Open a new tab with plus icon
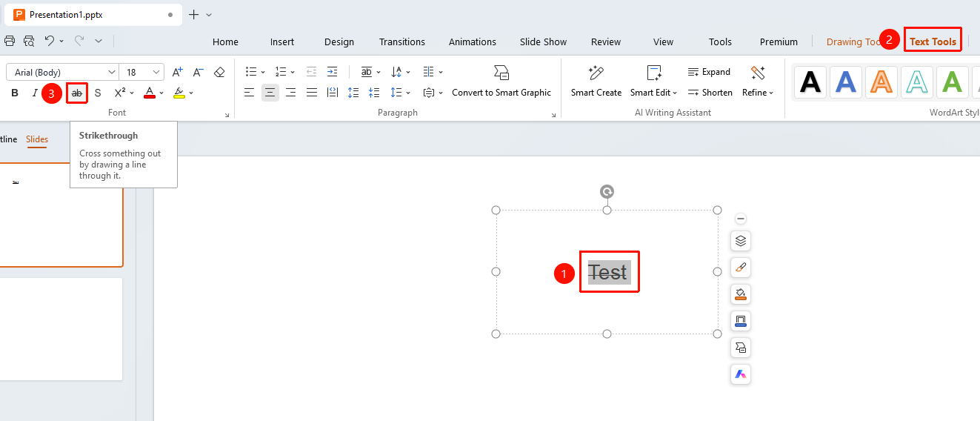980x421 pixels. (x=194, y=14)
